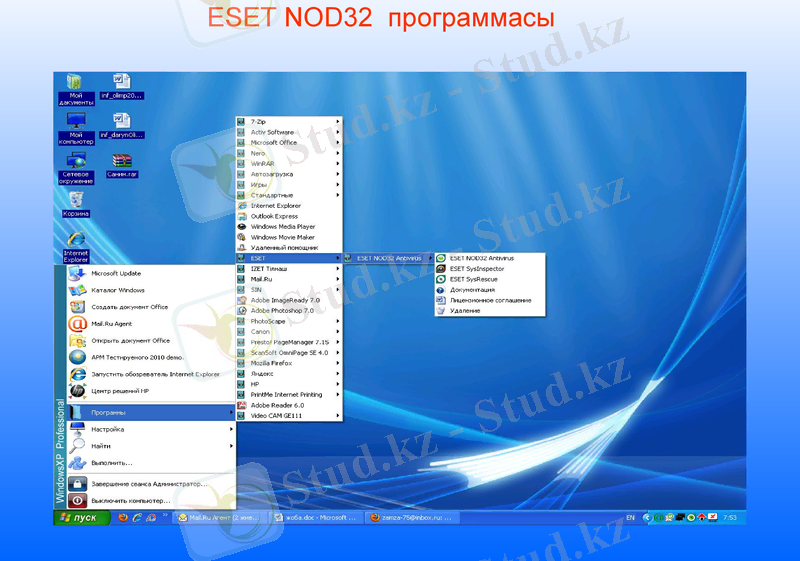Open the Мои документы desktop icon
This screenshot has width=800, height=561.
[x=76, y=89]
